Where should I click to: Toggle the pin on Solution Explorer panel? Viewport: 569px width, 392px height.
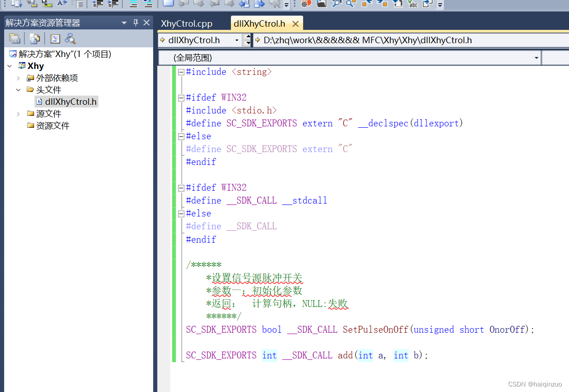pos(136,22)
